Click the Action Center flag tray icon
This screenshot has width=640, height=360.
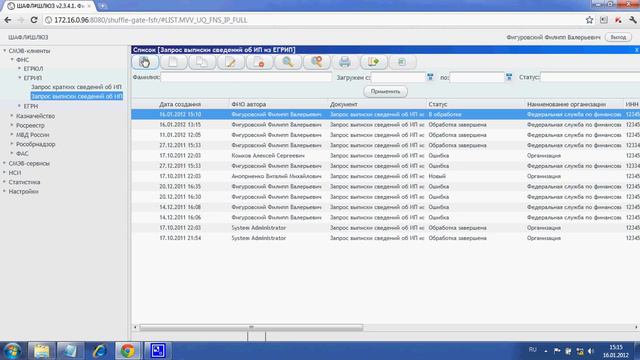click(557, 351)
